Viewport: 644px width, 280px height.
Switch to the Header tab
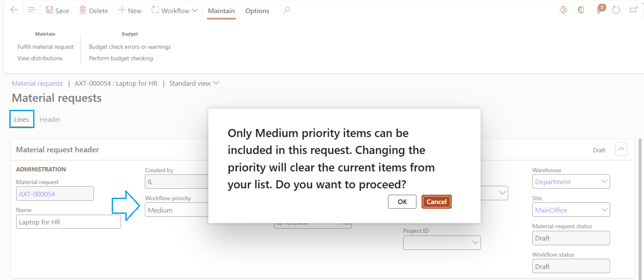coord(50,120)
